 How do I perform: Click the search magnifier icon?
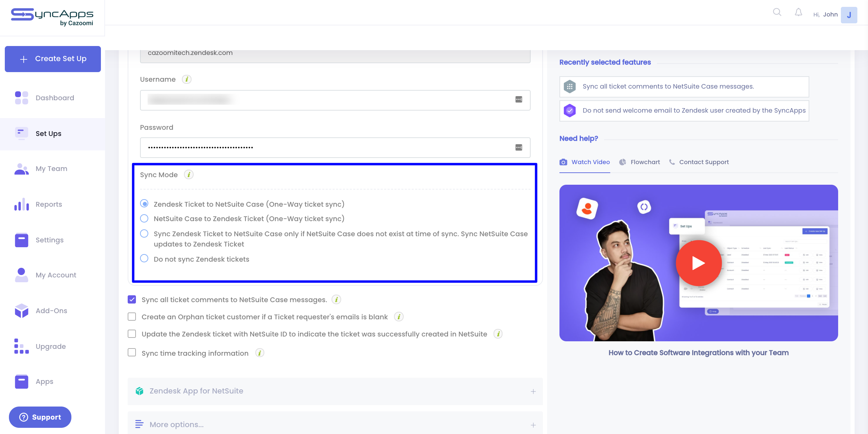pos(777,13)
